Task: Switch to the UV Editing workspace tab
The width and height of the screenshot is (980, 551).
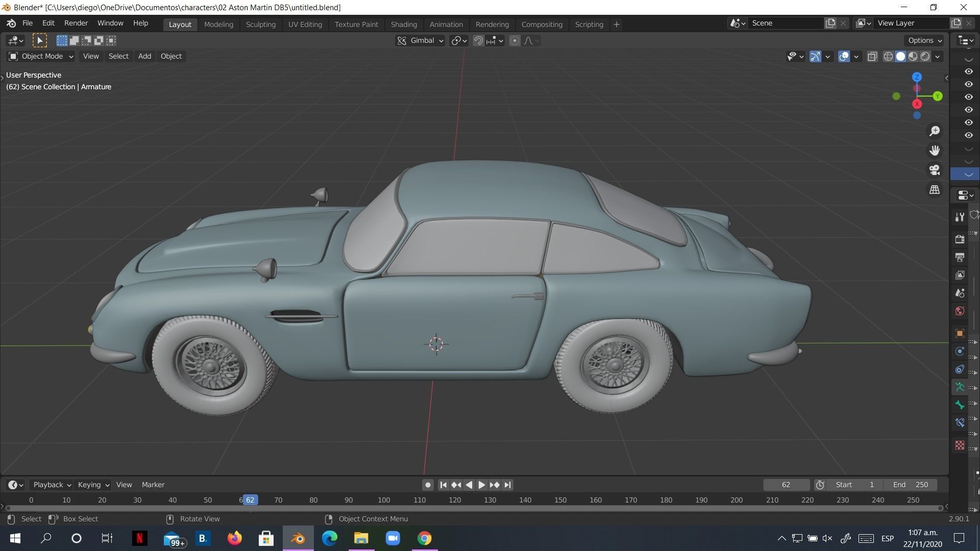Action: coord(305,24)
